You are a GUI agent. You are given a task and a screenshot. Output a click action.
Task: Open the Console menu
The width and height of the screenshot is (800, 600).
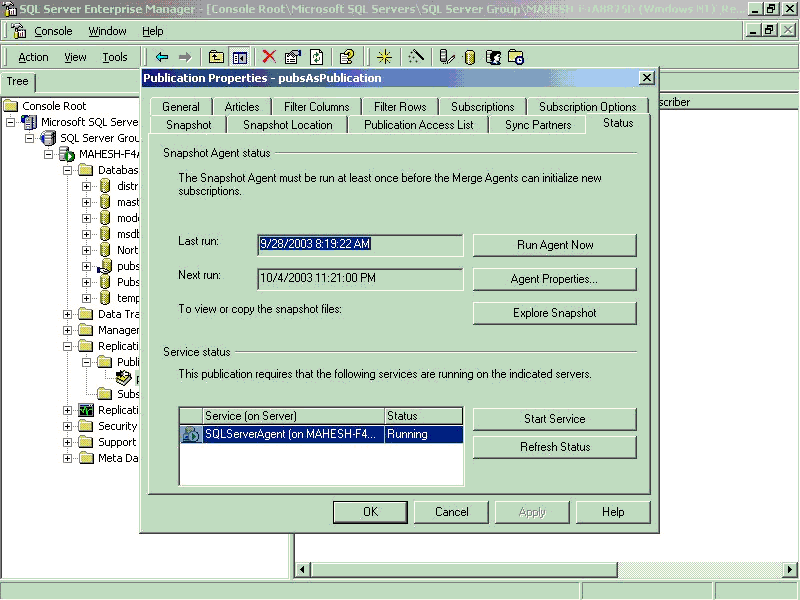[x=53, y=31]
